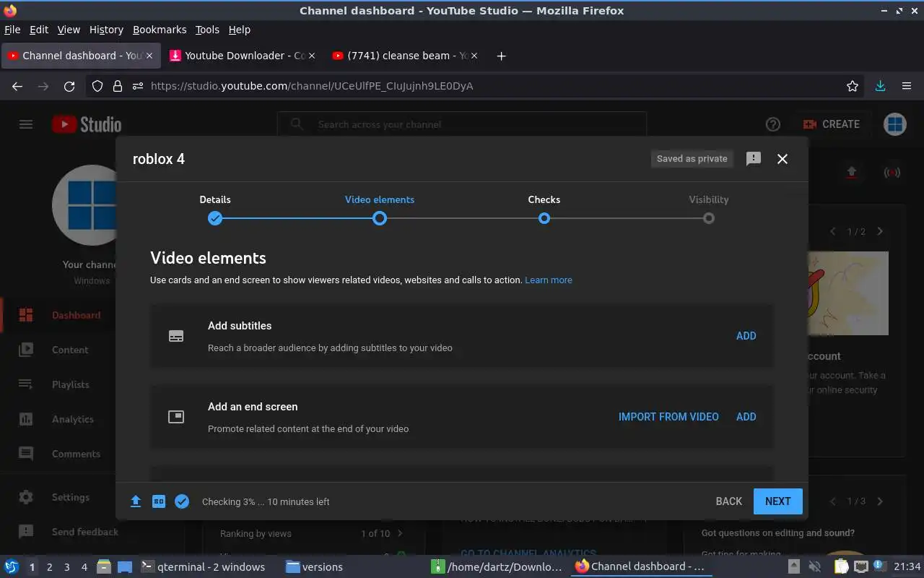Screen dimensions: 924x578
Task: Open the History menu
Action: [106, 30]
